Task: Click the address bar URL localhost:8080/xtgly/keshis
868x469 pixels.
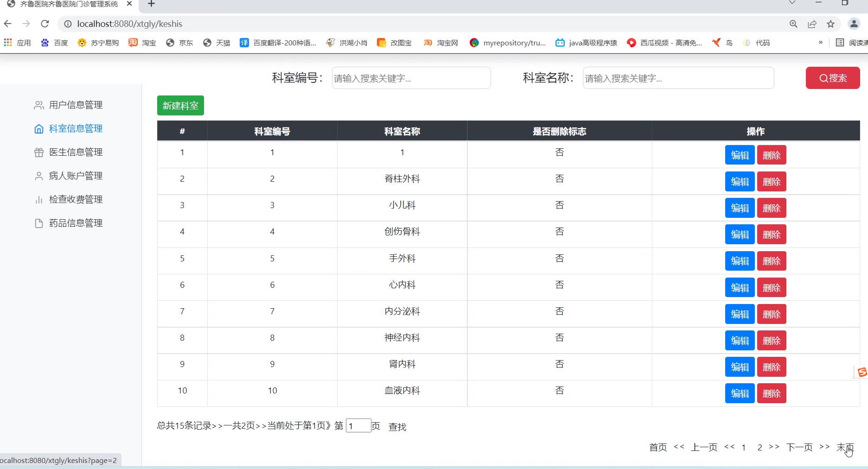Action: pyautogui.click(x=130, y=24)
